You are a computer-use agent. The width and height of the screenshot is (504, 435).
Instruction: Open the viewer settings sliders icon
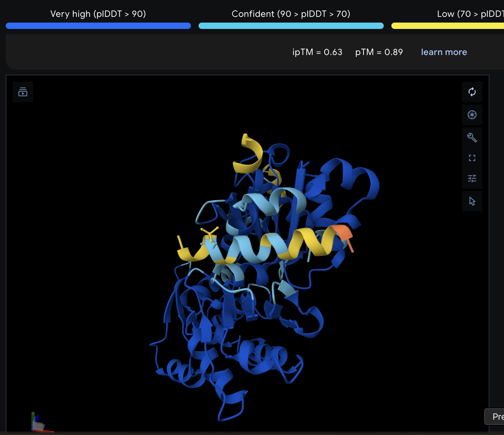point(472,178)
